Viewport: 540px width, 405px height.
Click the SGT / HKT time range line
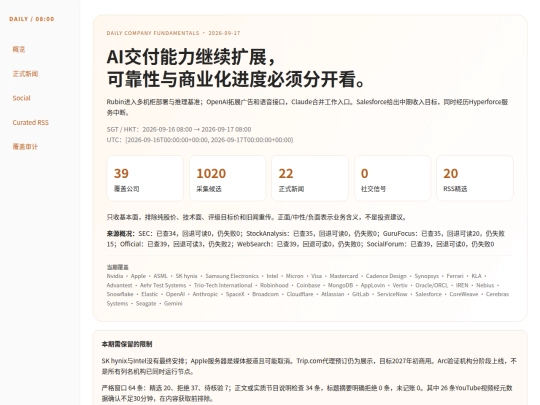pyautogui.click(x=179, y=129)
